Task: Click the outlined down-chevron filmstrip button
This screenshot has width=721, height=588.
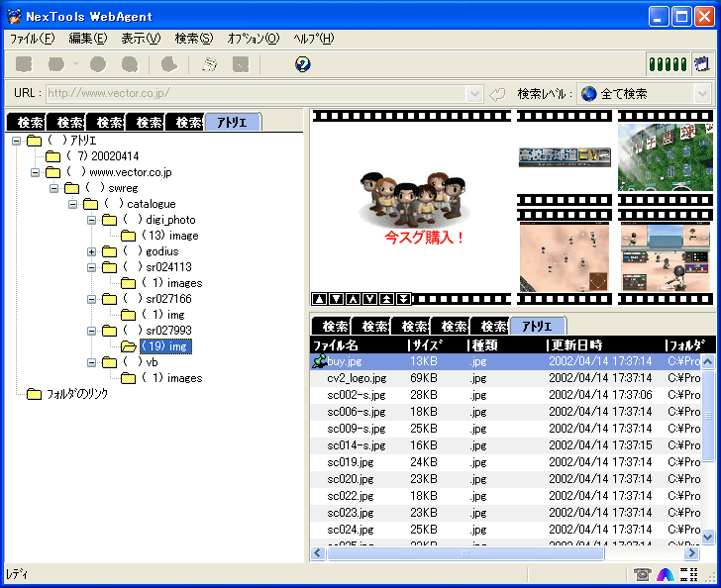Action: 370,299
